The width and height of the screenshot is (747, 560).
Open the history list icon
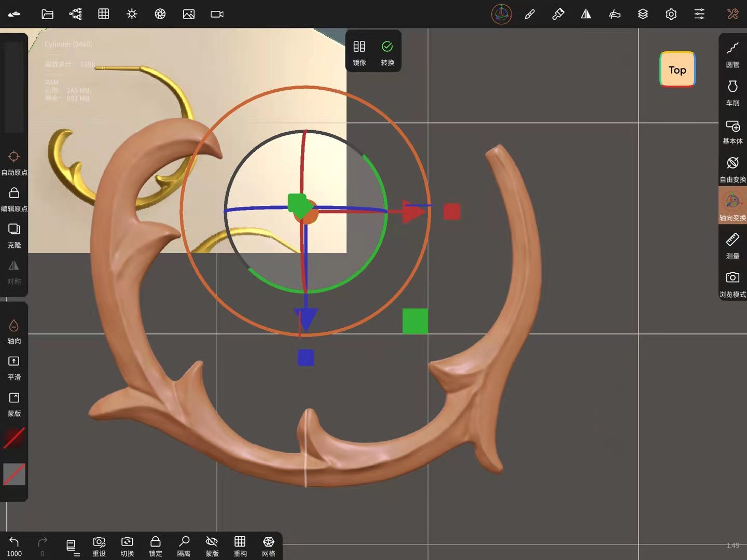[x=72, y=547]
